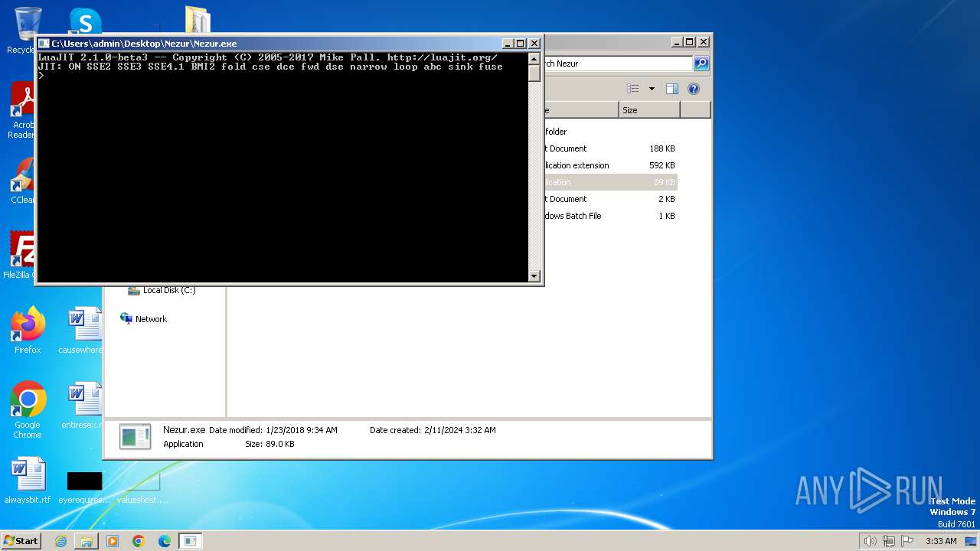Open Explorer help with question mark
980x551 pixels.
pos(694,89)
